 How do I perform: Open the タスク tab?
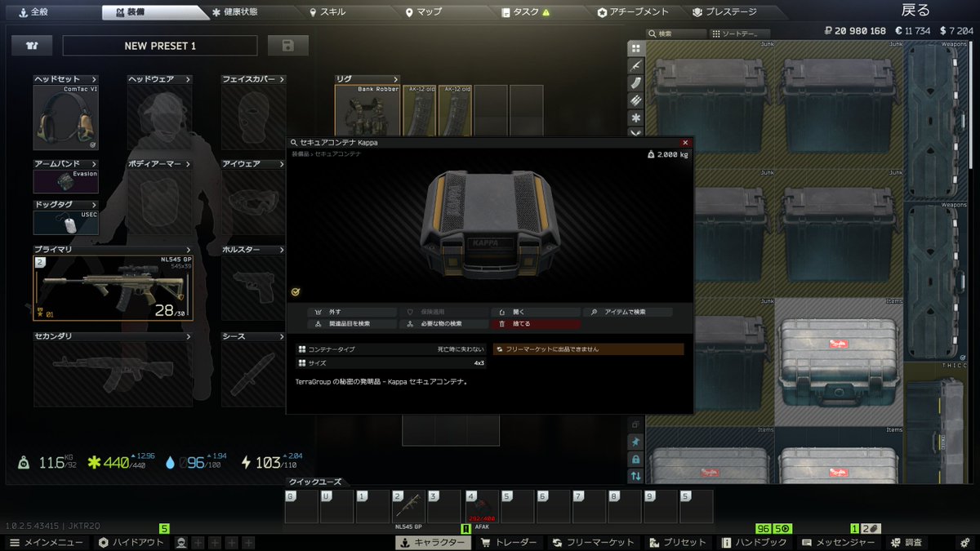[x=525, y=12]
